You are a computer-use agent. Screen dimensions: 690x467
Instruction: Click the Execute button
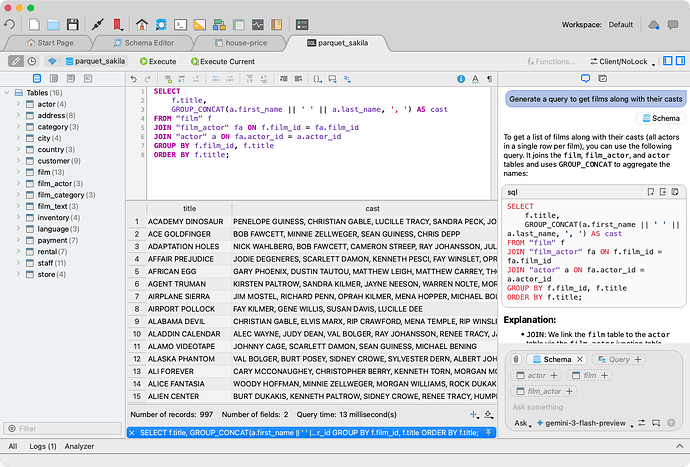(x=158, y=62)
